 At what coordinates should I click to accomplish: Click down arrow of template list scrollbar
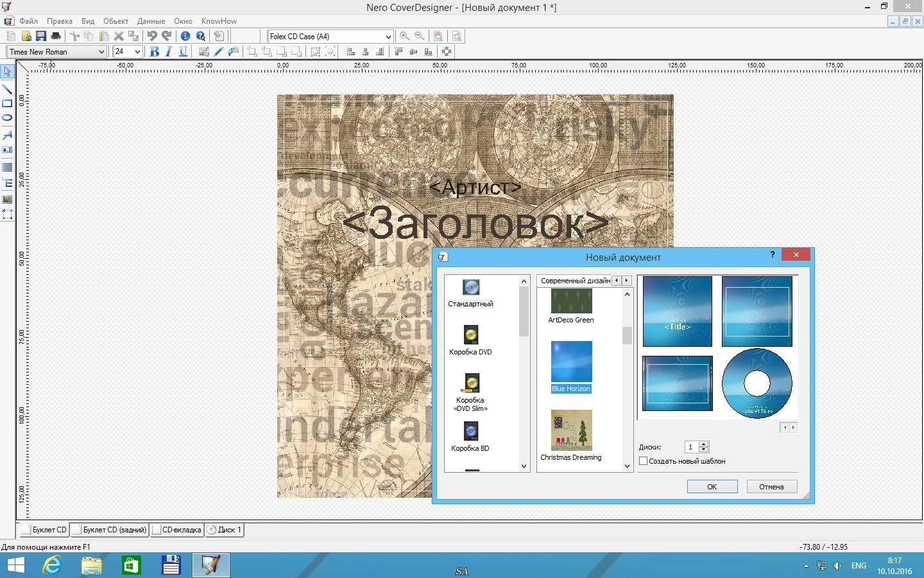[x=628, y=466]
